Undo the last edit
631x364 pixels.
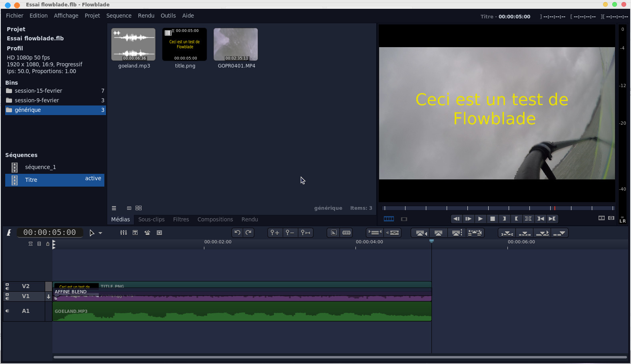238,233
